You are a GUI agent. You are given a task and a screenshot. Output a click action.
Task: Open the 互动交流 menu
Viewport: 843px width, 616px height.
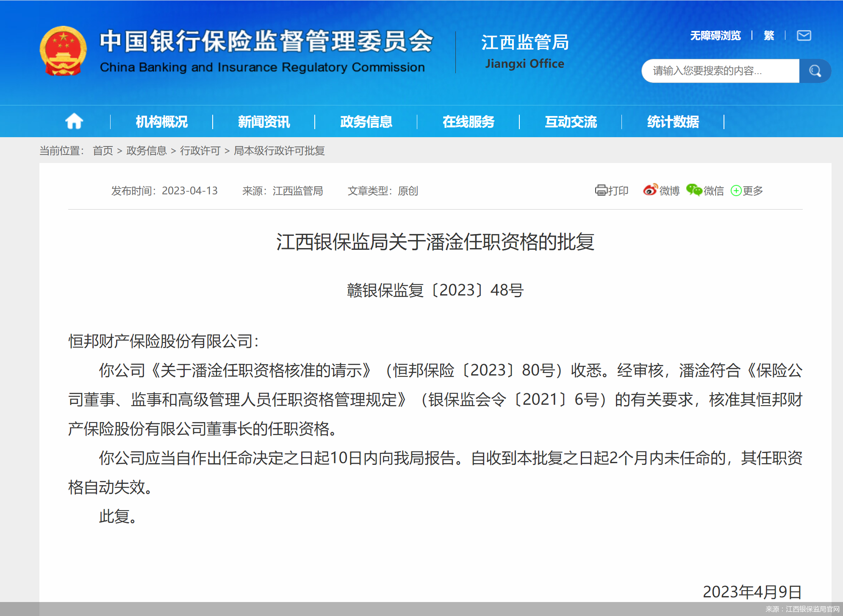[571, 121]
